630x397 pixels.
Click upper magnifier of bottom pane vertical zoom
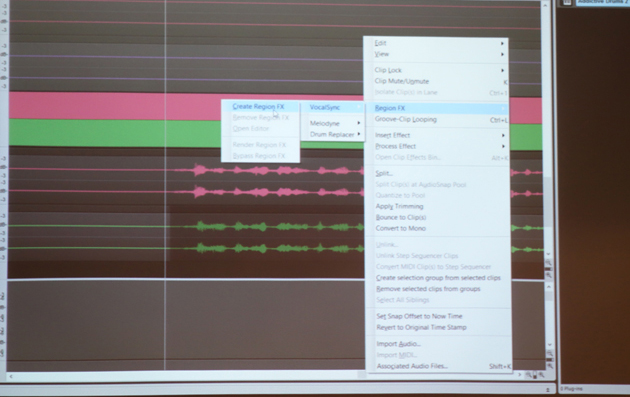pos(550,354)
